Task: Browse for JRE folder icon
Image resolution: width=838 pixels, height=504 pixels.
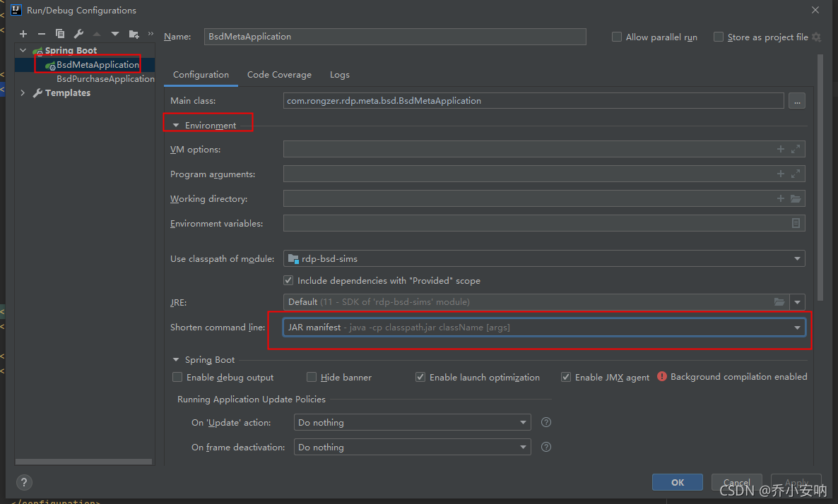Action: pos(779,302)
